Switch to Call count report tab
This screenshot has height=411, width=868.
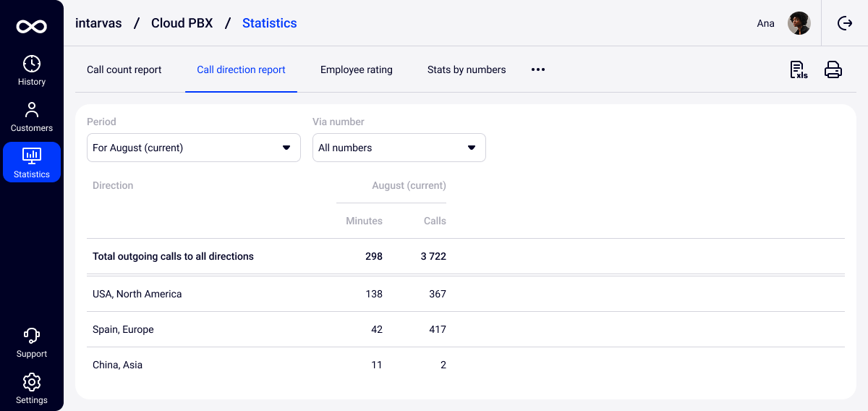click(124, 69)
